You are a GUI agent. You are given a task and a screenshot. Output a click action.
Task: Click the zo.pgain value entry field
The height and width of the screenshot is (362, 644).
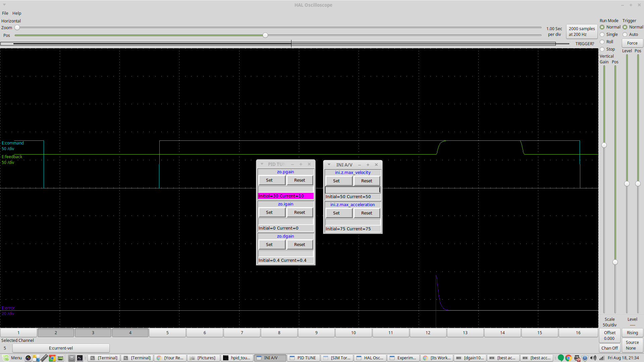coord(286,189)
